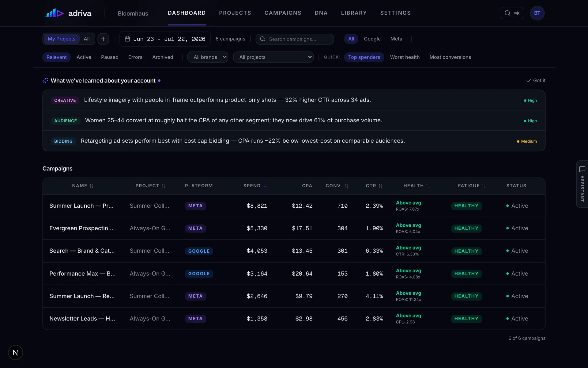The image size is (588, 368).
Task: Focus the Search campaigns input field
Action: (295, 39)
